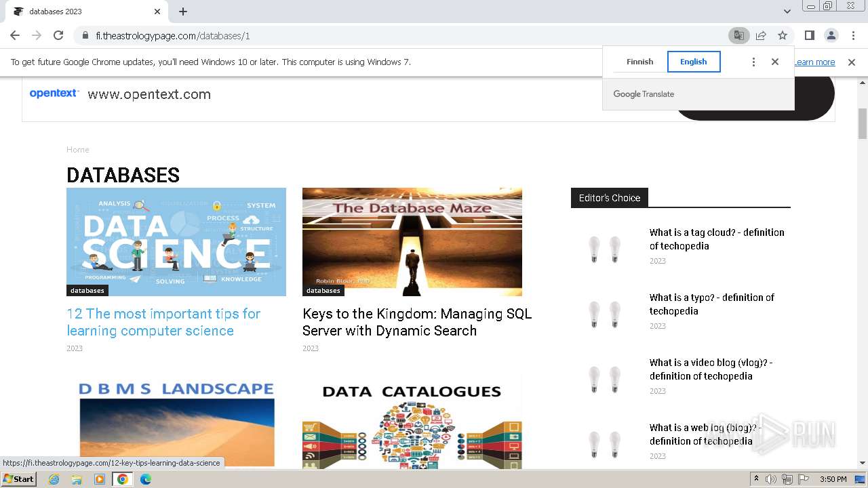Click scrollbar down arrow
868x488 pixels.
click(863, 464)
